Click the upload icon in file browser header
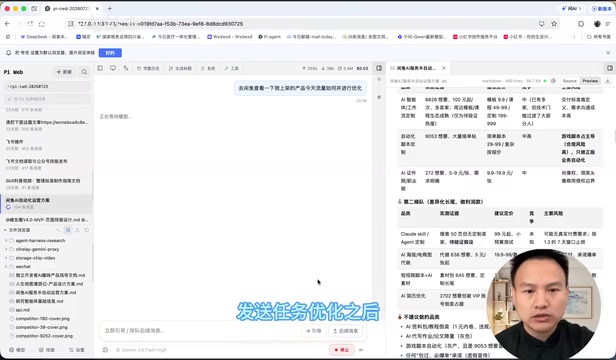The image size is (616, 360). (x=77, y=230)
